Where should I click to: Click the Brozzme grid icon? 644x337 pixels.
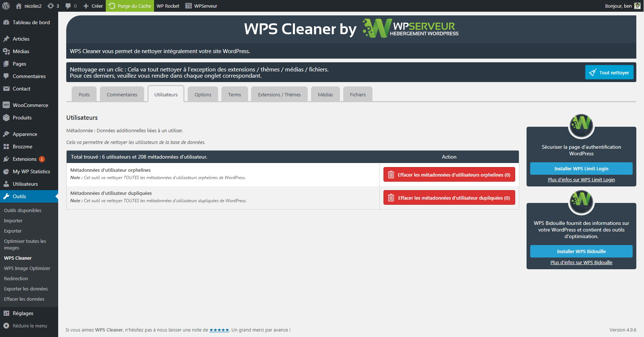click(x=6, y=147)
